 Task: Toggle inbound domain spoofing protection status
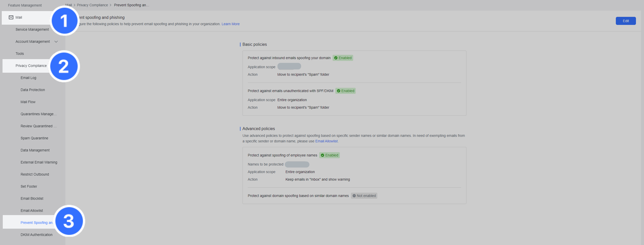coord(343,58)
